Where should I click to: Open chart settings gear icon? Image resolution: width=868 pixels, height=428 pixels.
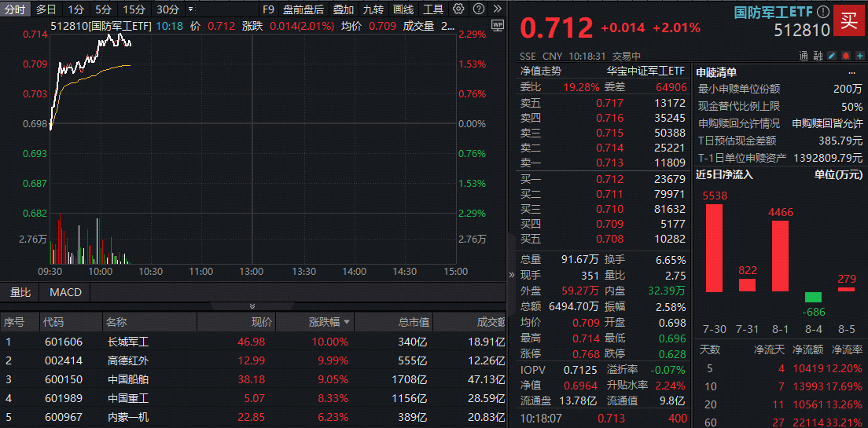coord(459,9)
